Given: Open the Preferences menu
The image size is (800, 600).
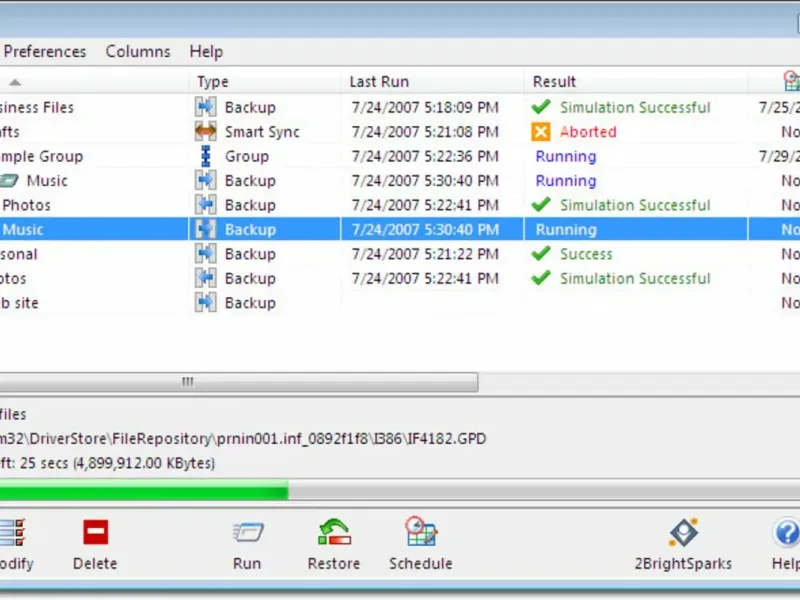Looking at the screenshot, I should (44, 52).
